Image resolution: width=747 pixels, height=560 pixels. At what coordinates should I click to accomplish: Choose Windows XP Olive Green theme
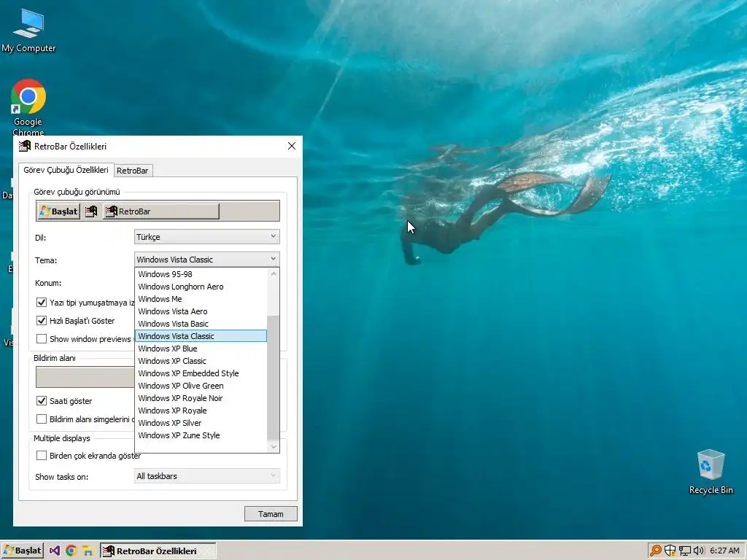(x=201, y=385)
